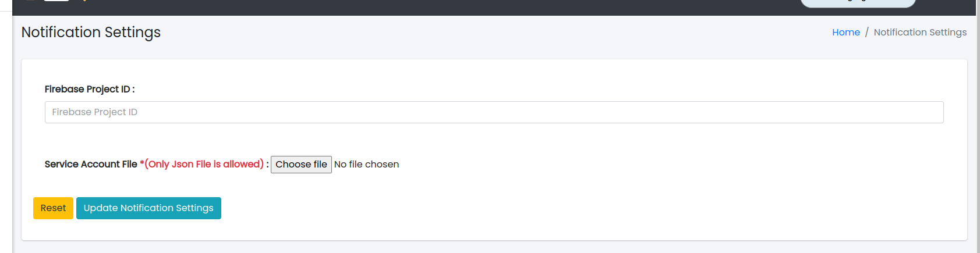Click the gray page background below card
The height and width of the screenshot is (253, 980).
pos(494,248)
